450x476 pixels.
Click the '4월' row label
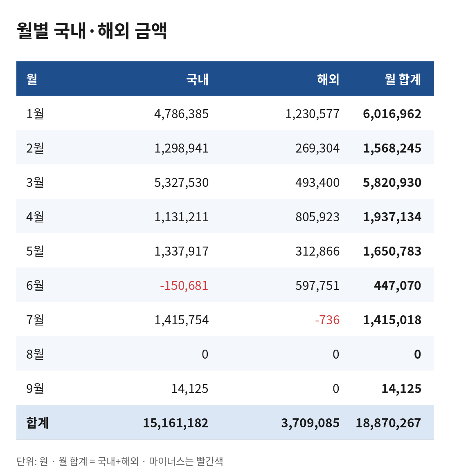pos(35,216)
